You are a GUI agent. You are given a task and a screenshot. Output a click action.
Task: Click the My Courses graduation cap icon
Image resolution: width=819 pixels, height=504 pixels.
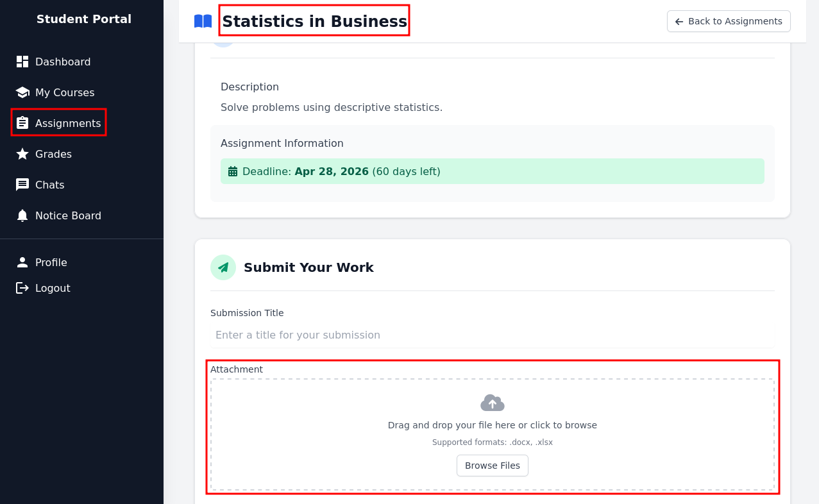22,92
